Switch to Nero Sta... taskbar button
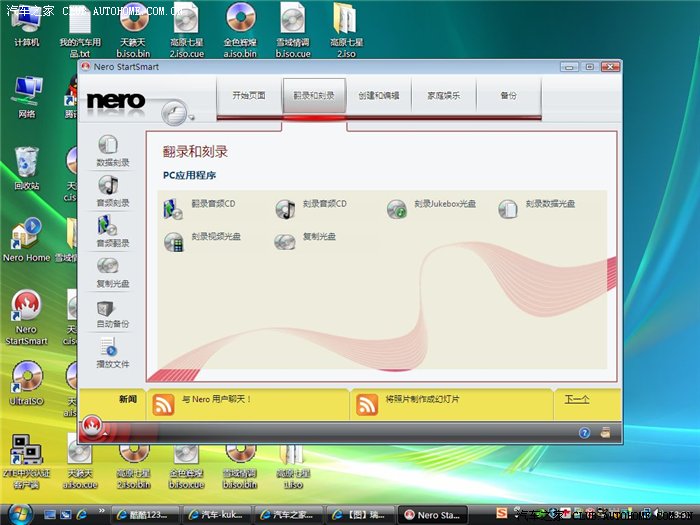The height and width of the screenshot is (525, 700). click(432, 515)
